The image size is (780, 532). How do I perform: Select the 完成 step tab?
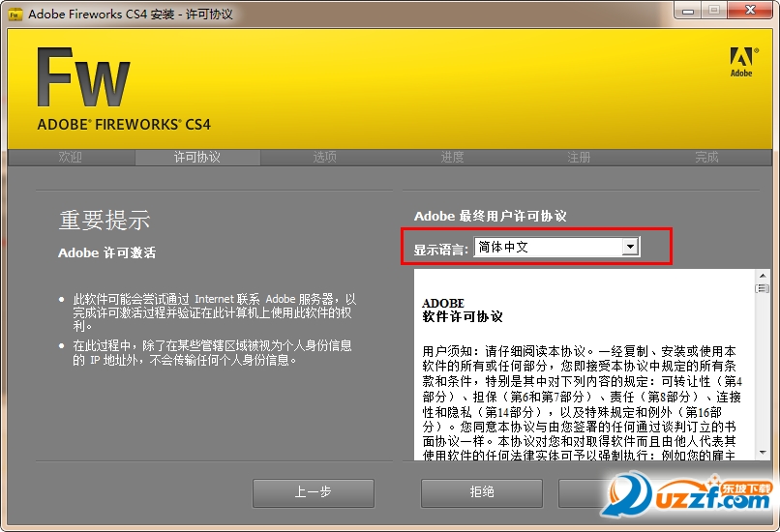[x=706, y=157]
